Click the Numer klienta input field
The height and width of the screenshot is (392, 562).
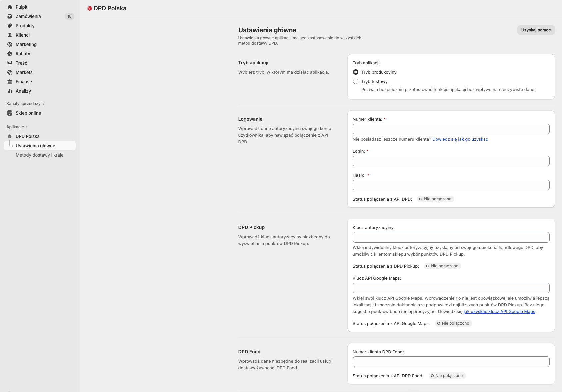pyautogui.click(x=451, y=129)
